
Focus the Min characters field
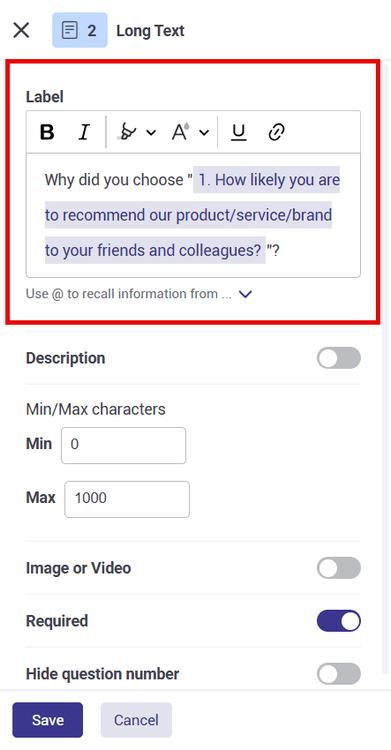123,445
